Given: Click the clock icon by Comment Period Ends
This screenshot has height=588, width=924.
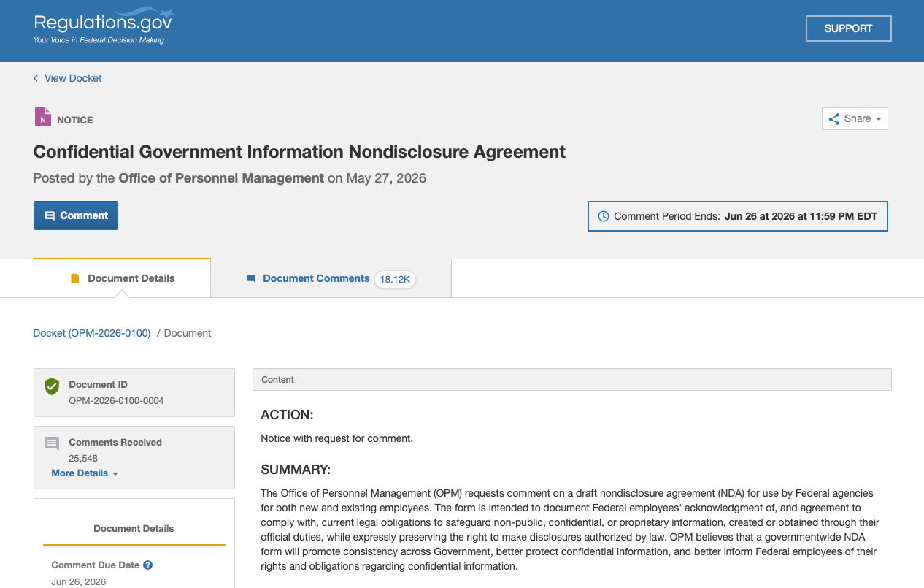Looking at the screenshot, I should point(604,216).
